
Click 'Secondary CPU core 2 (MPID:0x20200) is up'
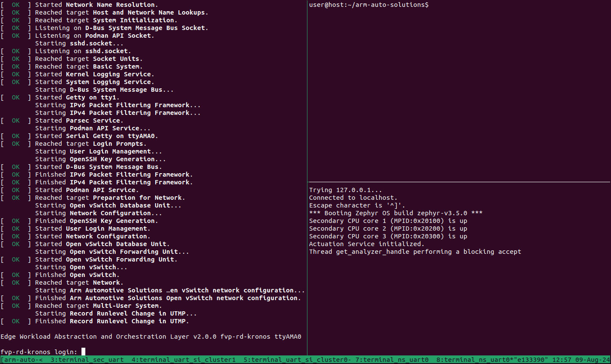[x=388, y=229]
